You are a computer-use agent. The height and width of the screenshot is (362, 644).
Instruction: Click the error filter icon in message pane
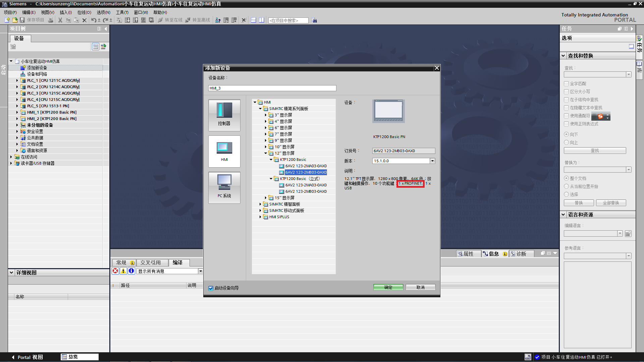click(x=115, y=271)
